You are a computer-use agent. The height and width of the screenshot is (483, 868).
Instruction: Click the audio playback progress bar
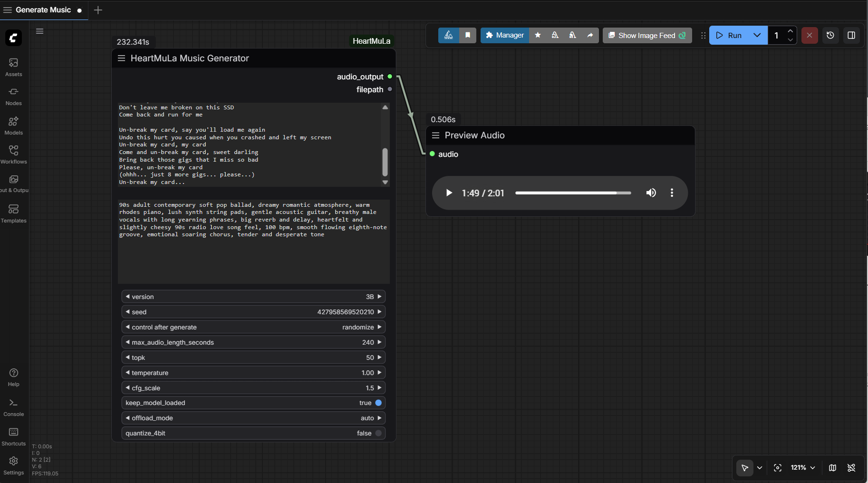[573, 193]
